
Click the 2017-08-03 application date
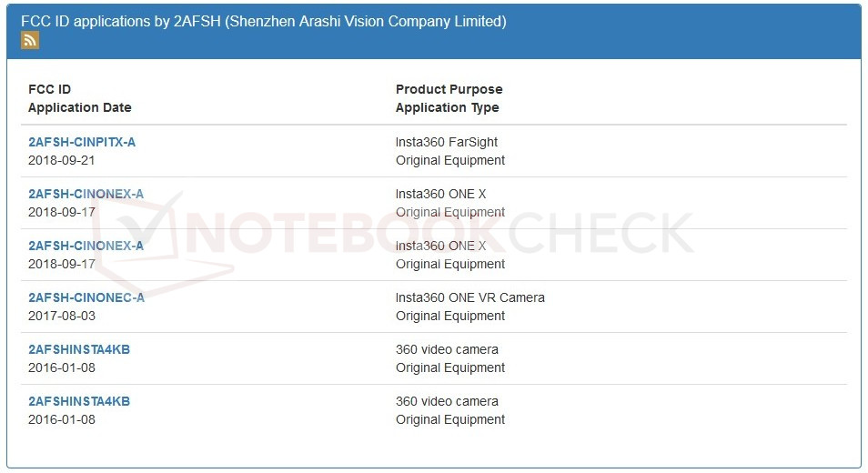pos(61,316)
